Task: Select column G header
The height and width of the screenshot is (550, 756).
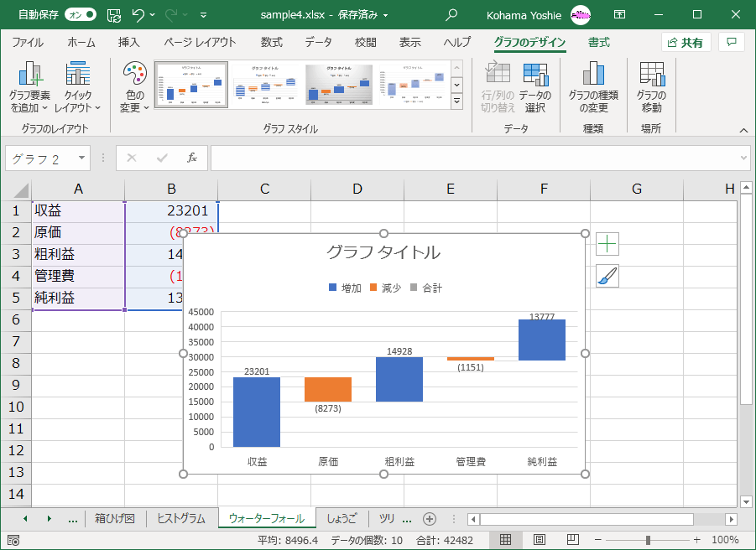Action: (636, 189)
